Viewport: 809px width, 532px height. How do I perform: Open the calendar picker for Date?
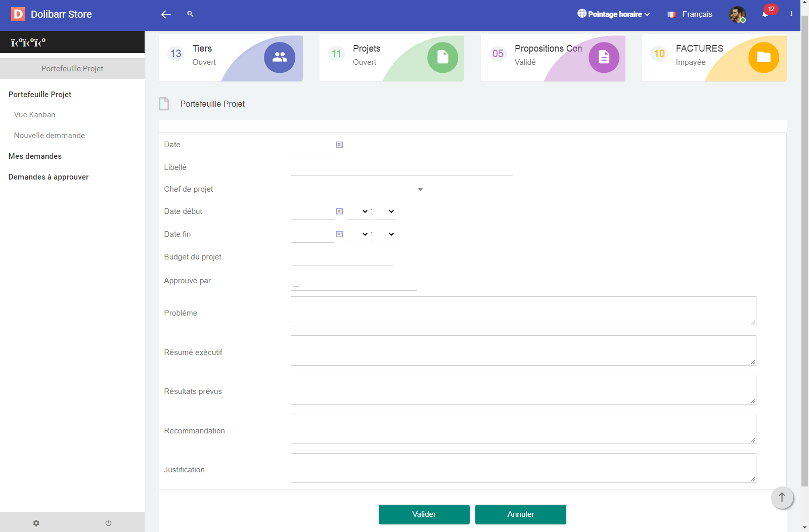coord(340,145)
